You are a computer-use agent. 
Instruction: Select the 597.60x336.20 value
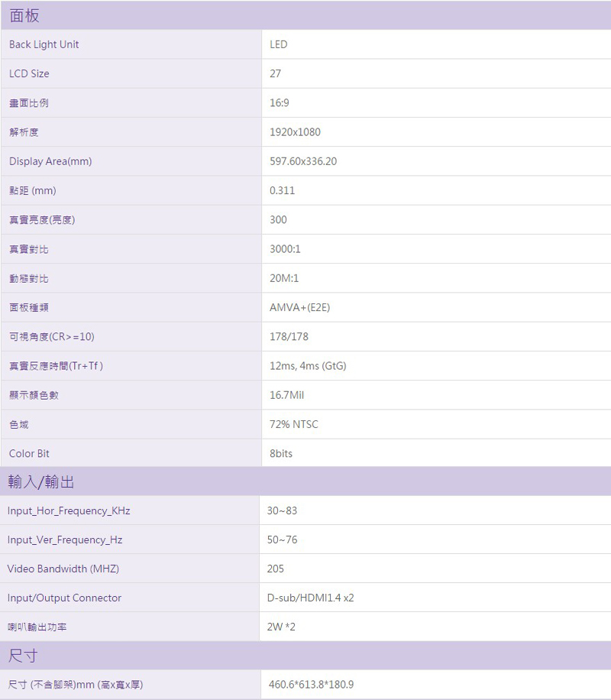[303, 161]
